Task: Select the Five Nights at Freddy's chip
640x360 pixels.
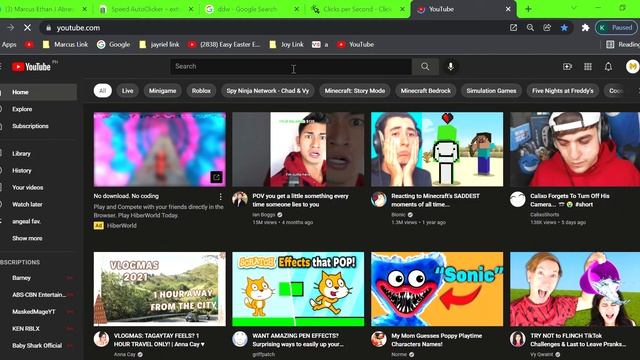Action: tap(562, 91)
